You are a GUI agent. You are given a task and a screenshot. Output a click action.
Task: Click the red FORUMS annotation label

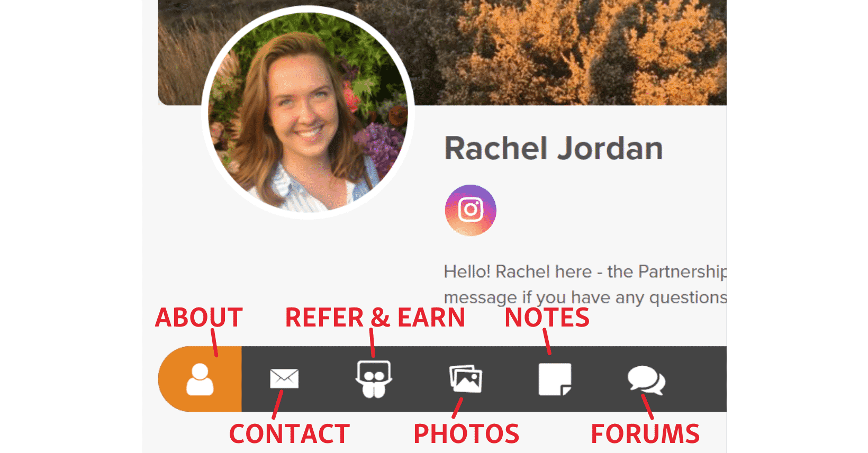click(645, 434)
